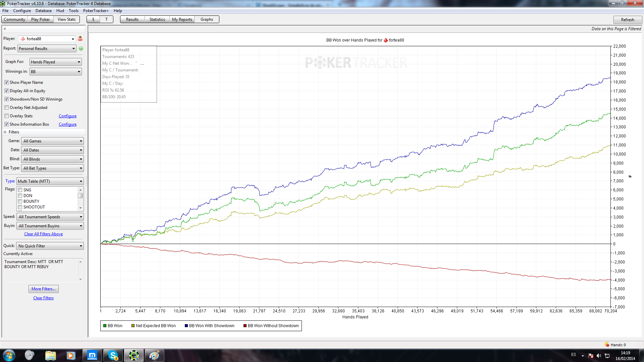Screen dimensions: 644x362
Task: Click the red BB Won Without Showdown swatch
Action: pos(245,326)
